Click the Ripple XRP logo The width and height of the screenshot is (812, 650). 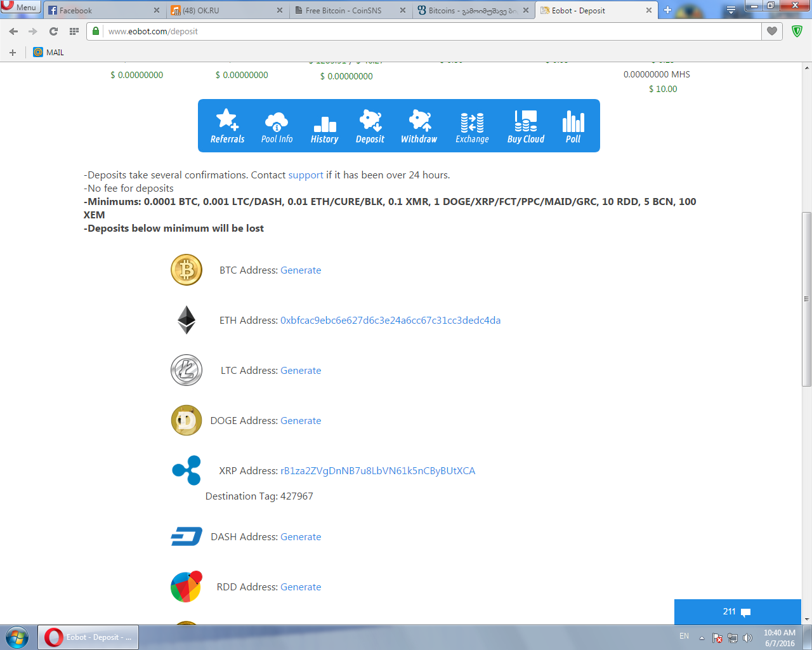pos(187,470)
